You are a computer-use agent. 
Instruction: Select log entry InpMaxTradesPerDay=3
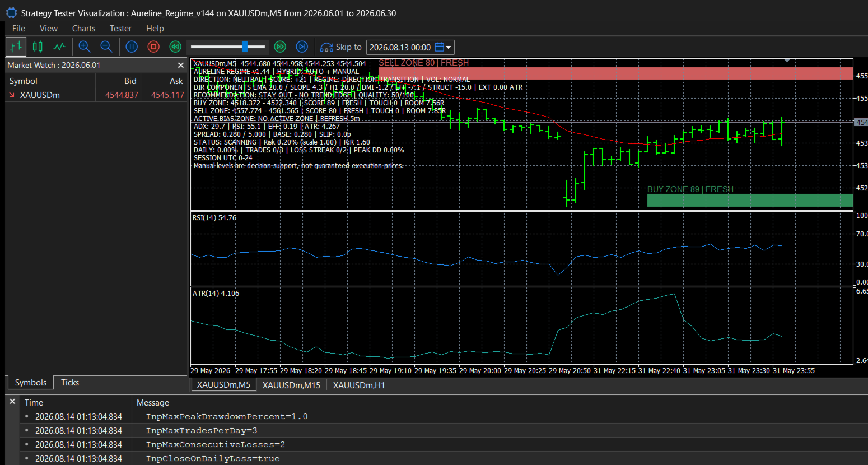[444, 431]
